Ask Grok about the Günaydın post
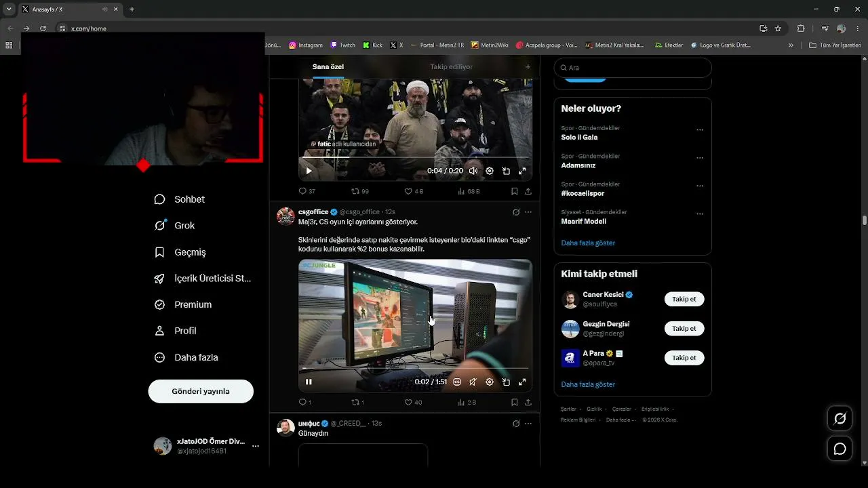Screen dimensions: 868x488 pyautogui.click(x=516, y=424)
